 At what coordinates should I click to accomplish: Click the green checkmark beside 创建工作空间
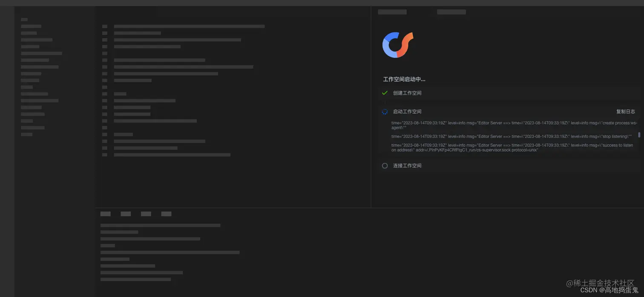click(385, 93)
